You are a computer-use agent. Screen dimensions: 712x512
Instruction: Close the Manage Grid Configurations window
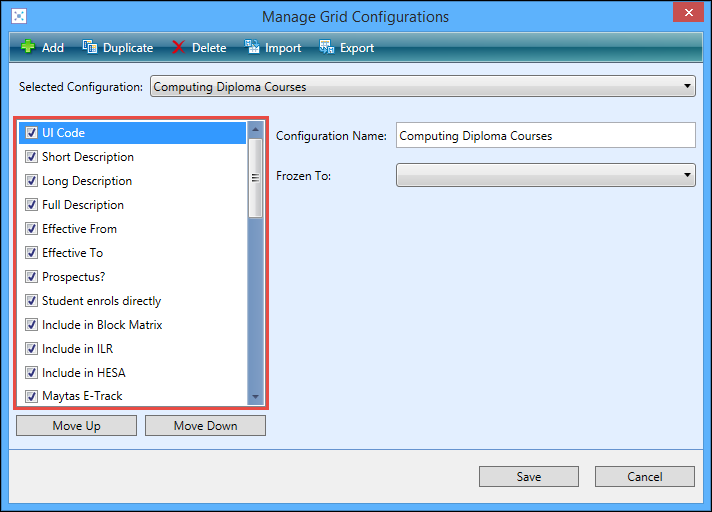coord(688,13)
